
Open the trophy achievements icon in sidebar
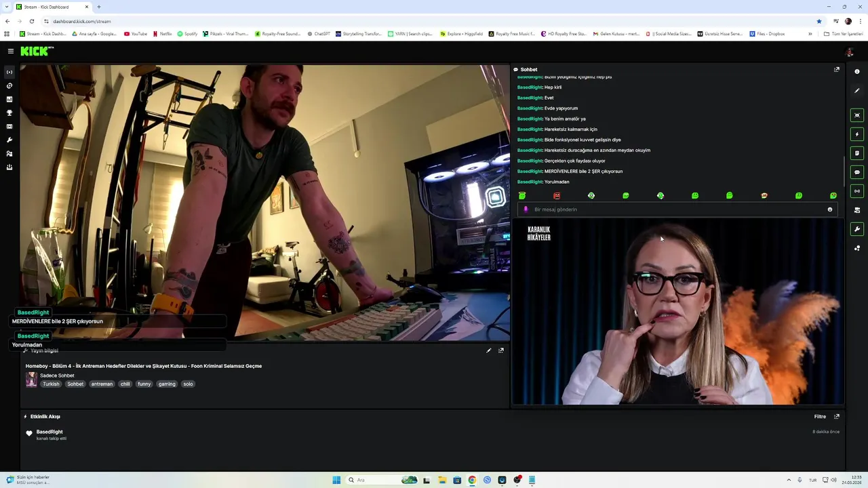[x=9, y=113]
